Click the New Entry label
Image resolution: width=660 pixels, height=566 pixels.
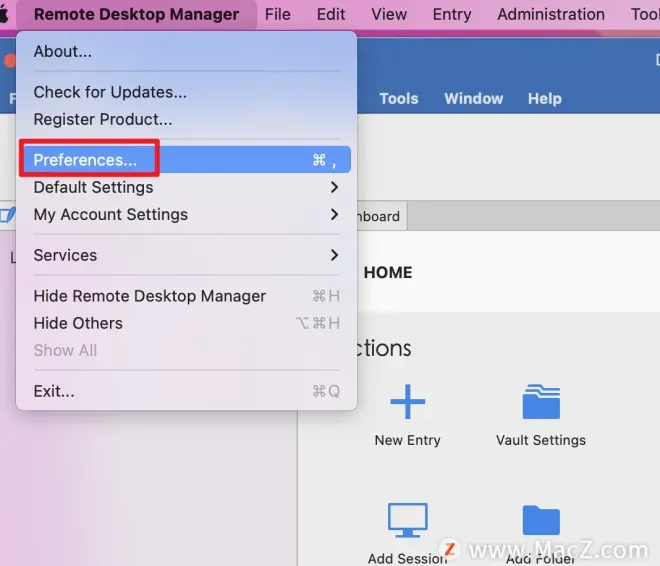(x=407, y=440)
